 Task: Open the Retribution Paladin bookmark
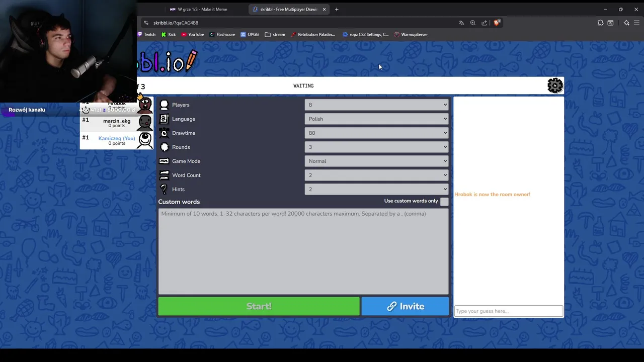coord(312,34)
